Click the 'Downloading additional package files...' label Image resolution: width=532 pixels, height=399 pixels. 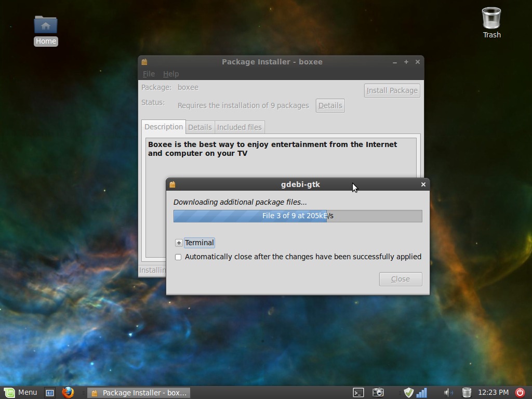[240, 202]
